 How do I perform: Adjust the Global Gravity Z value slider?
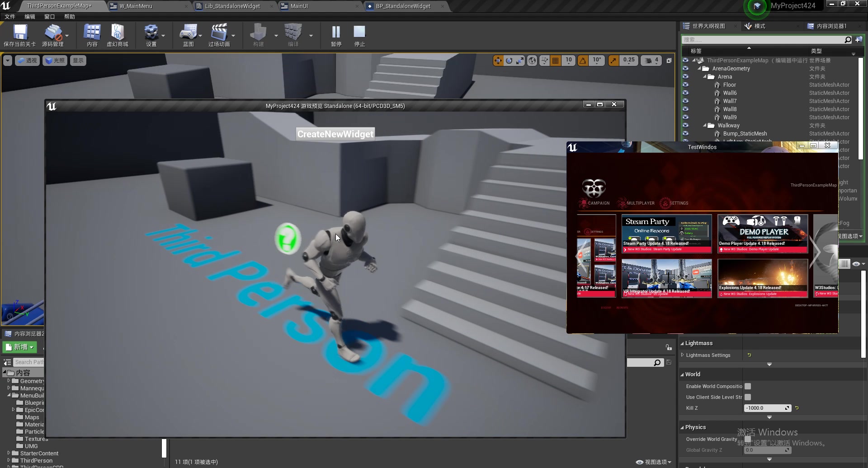[767, 450]
